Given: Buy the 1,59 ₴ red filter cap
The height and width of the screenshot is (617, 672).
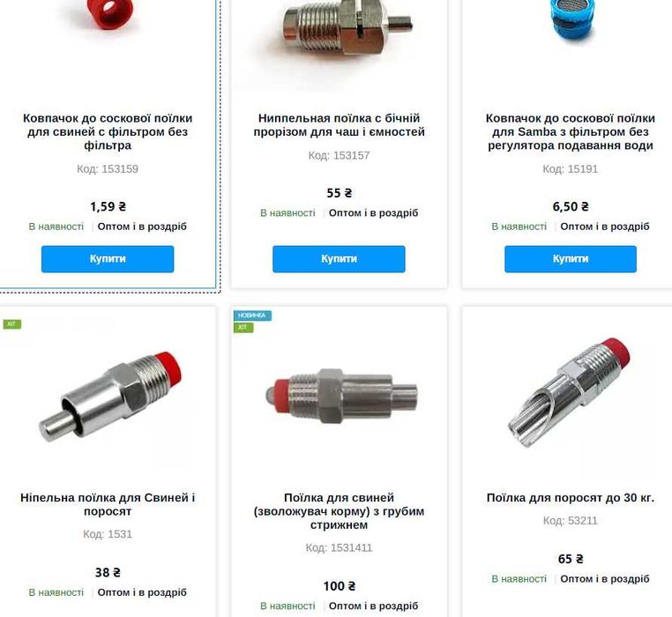Looking at the screenshot, I should coord(108,259).
